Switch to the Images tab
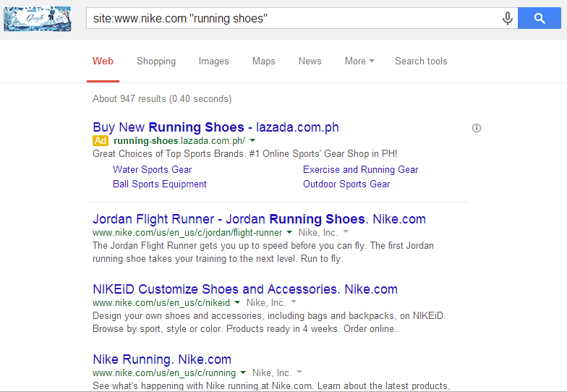This screenshot has width=567, height=392. tap(213, 61)
